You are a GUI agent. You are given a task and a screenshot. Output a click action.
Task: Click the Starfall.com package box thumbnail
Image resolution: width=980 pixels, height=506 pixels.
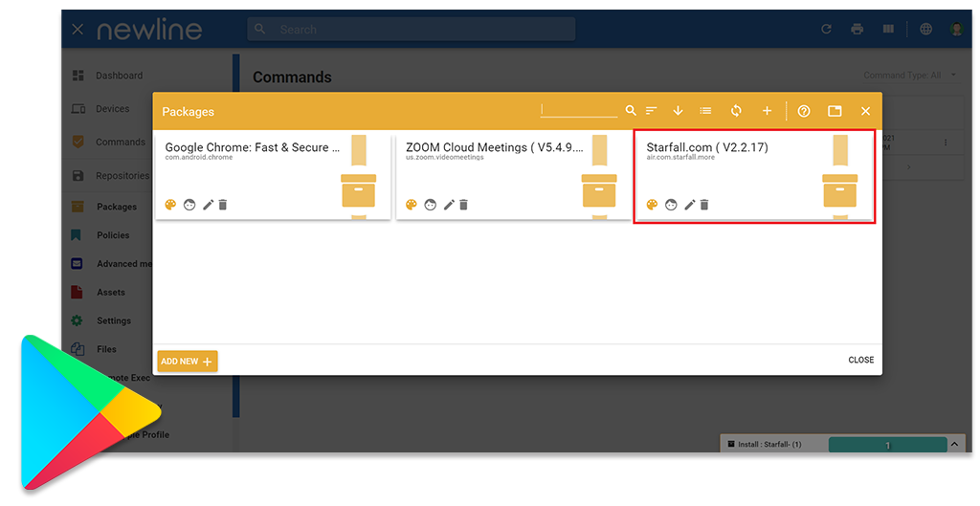click(x=839, y=190)
